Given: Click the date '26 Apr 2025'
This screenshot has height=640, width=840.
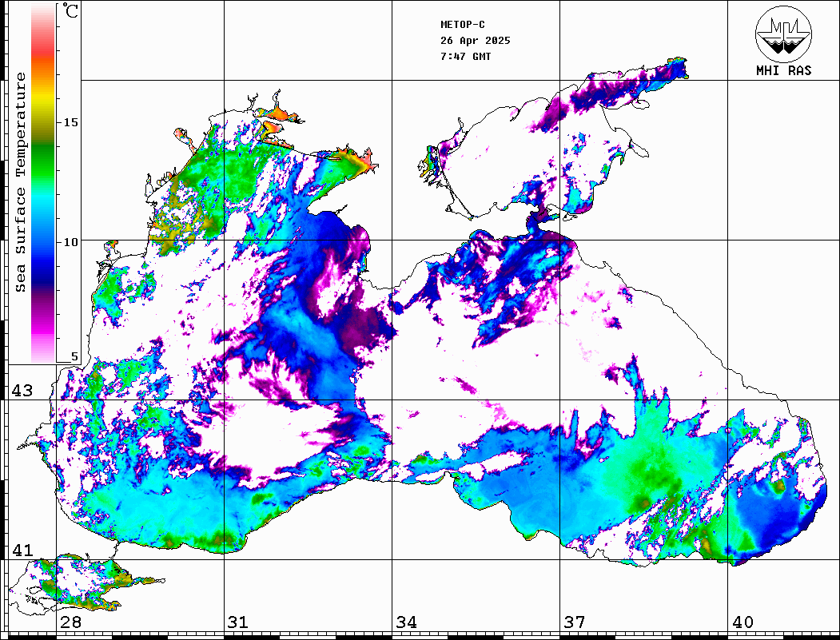Looking at the screenshot, I should 476,41.
